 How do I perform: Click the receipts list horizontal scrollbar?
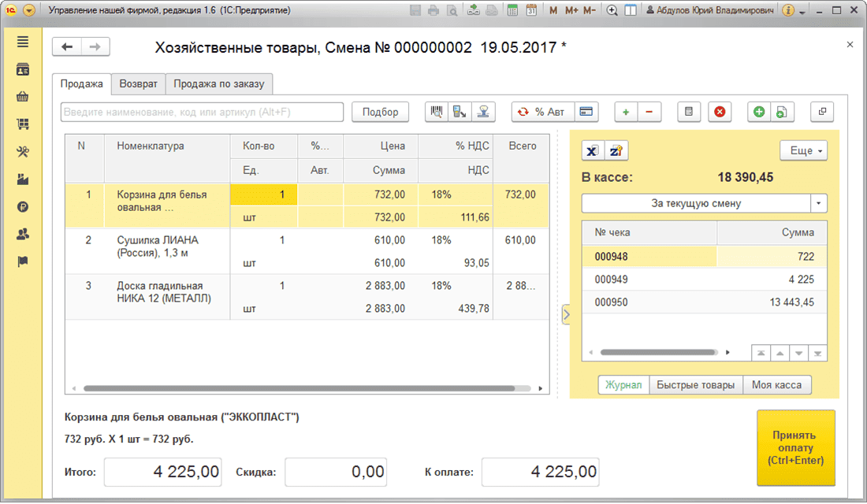658,353
